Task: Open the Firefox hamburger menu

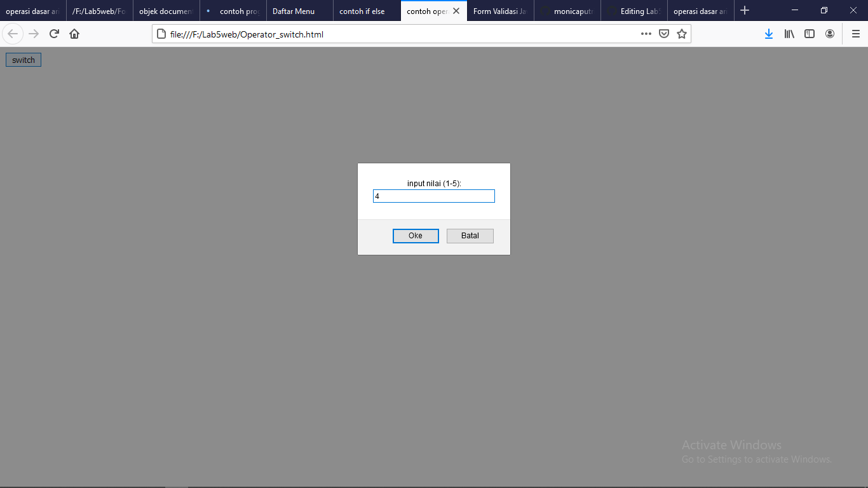Action: [x=855, y=34]
